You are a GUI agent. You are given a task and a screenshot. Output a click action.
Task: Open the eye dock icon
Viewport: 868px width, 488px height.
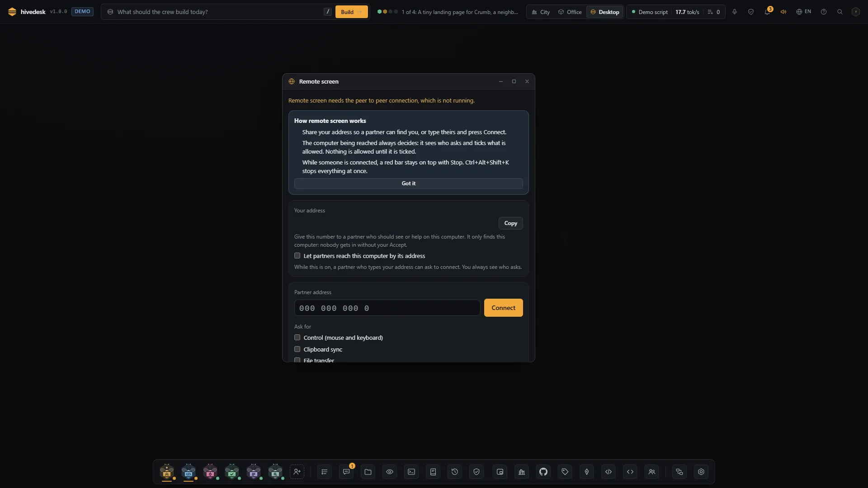tap(390, 472)
